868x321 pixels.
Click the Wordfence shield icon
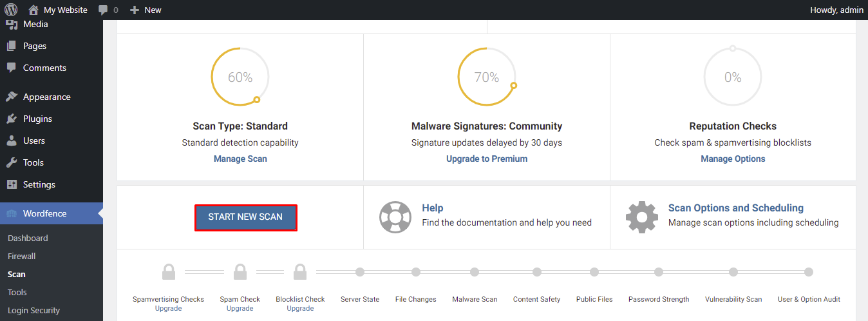[12, 213]
